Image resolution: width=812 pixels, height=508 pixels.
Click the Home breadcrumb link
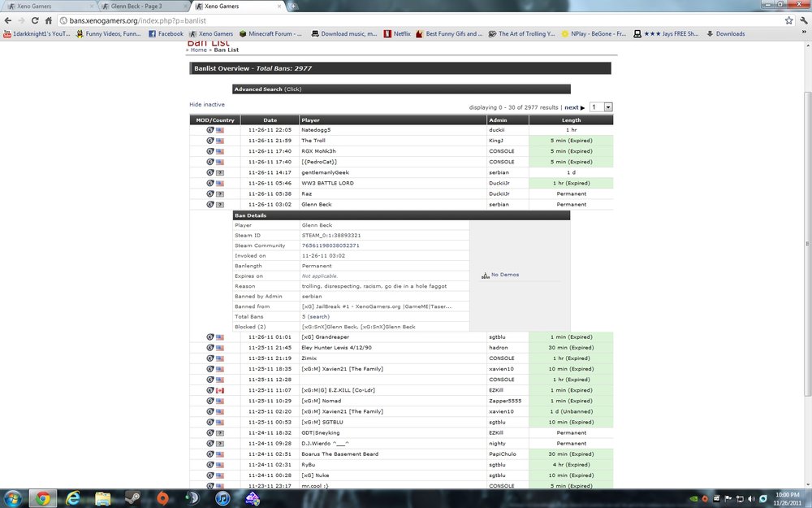(x=198, y=50)
